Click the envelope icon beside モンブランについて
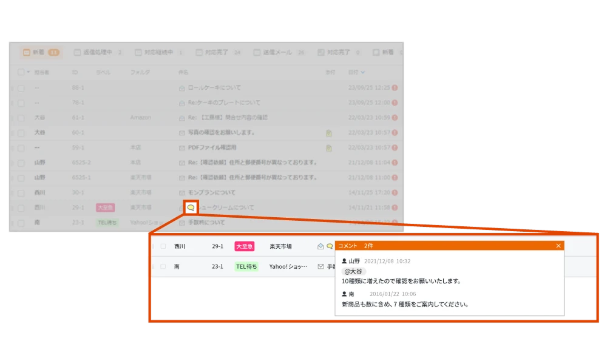607x364 pixels. point(182,193)
